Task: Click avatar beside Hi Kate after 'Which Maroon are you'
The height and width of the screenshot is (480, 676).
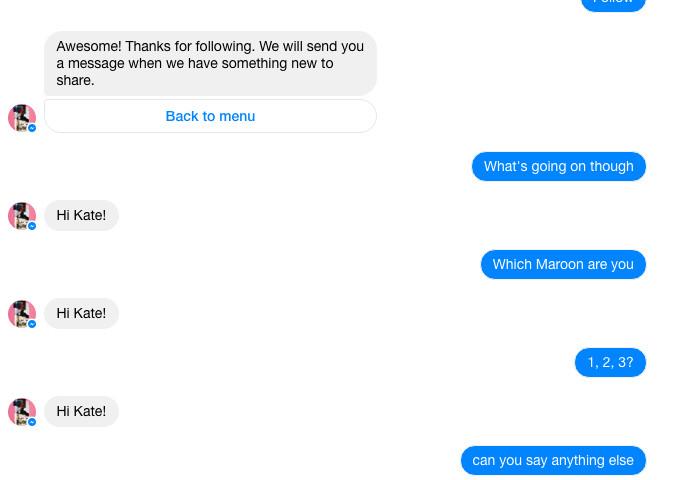Action: [21, 313]
